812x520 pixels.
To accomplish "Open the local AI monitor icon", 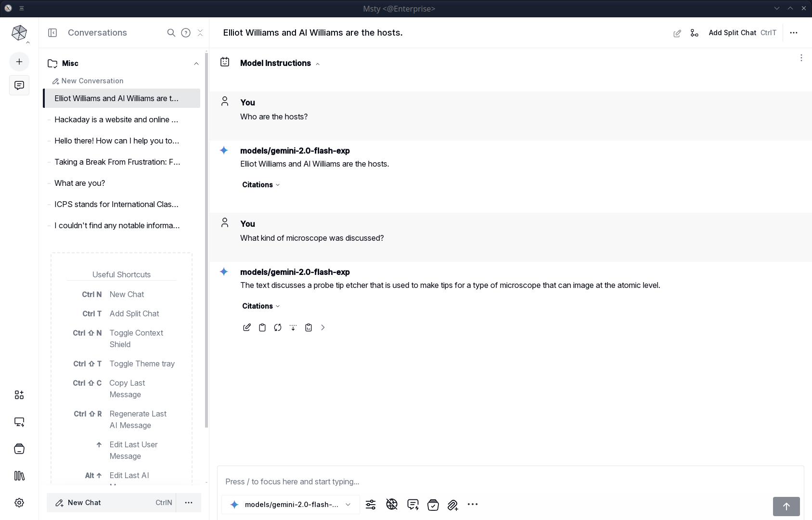I will pos(19,422).
